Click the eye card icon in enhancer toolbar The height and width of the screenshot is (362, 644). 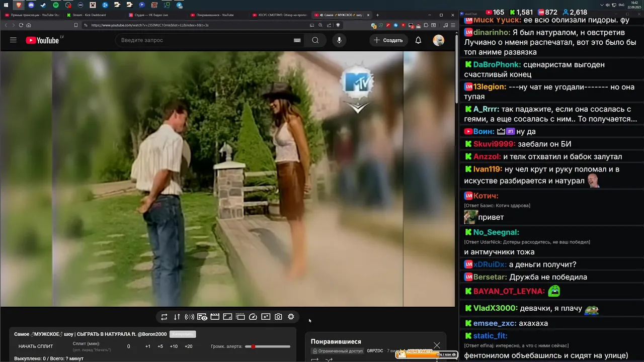(x=202, y=317)
